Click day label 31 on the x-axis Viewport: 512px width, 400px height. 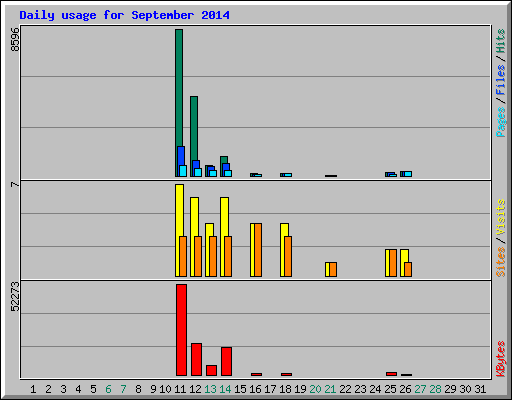pyautogui.click(x=480, y=389)
